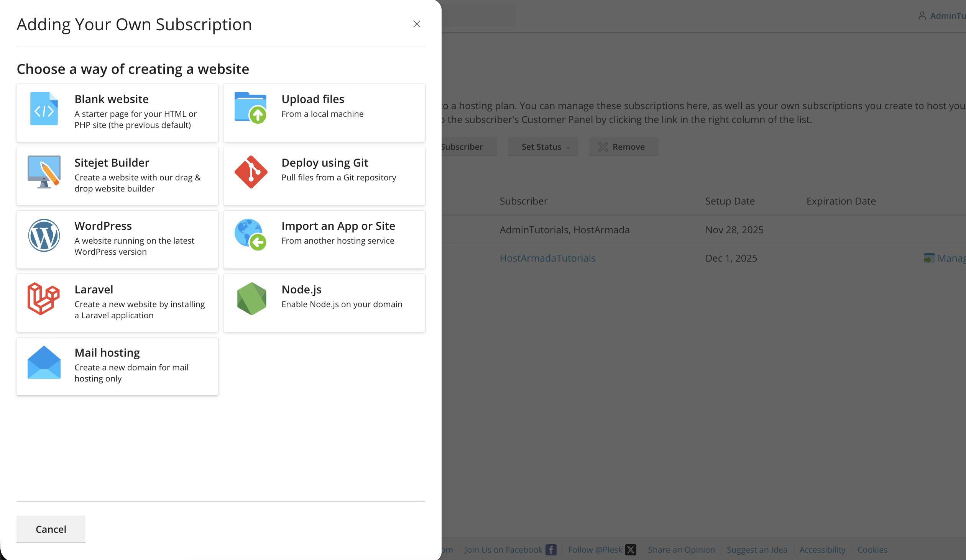Sort by Setup Date column header
Viewport: 966px width, 560px height.
click(730, 201)
